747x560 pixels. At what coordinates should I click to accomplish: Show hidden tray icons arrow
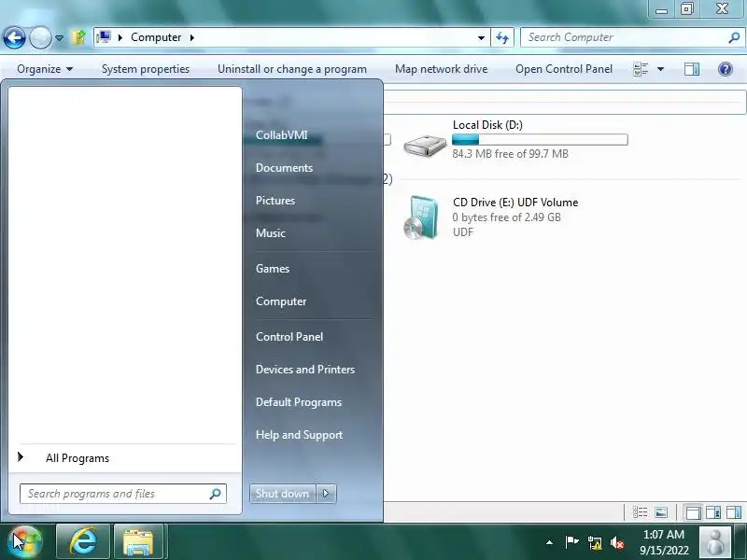click(549, 542)
